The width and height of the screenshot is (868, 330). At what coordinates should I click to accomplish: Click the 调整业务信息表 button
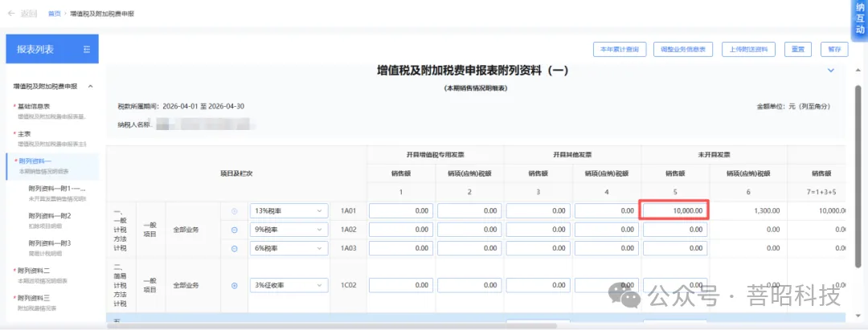[682, 49]
